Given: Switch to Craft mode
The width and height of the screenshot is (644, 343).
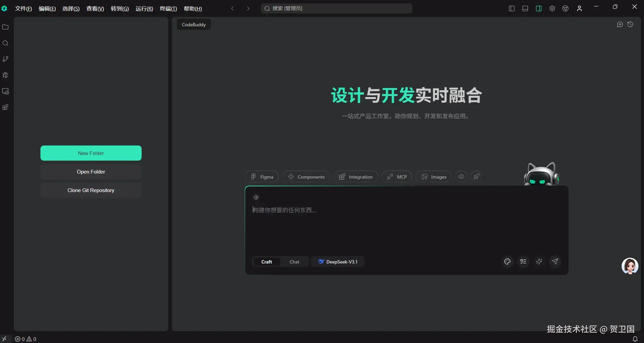Looking at the screenshot, I should 266,262.
